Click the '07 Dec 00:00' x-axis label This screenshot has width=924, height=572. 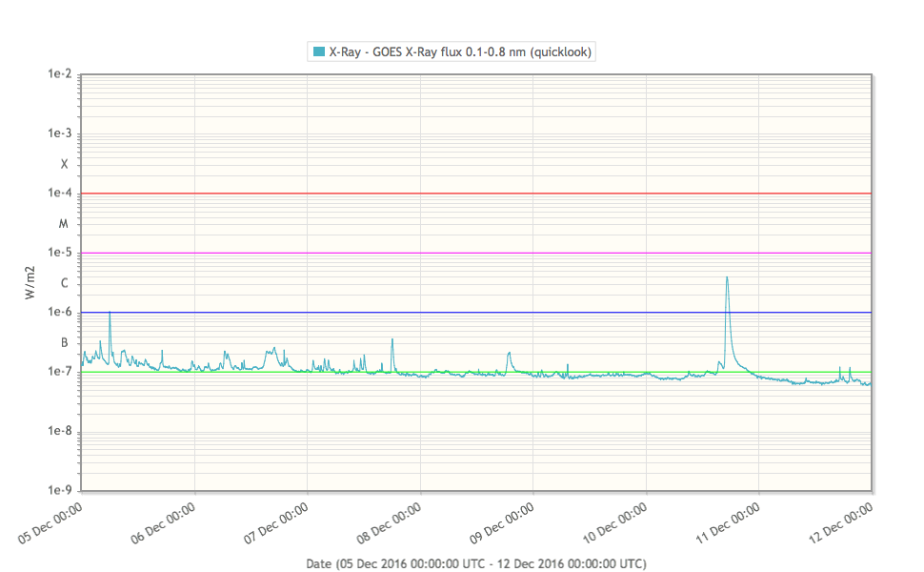pyautogui.click(x=276, y=523)
